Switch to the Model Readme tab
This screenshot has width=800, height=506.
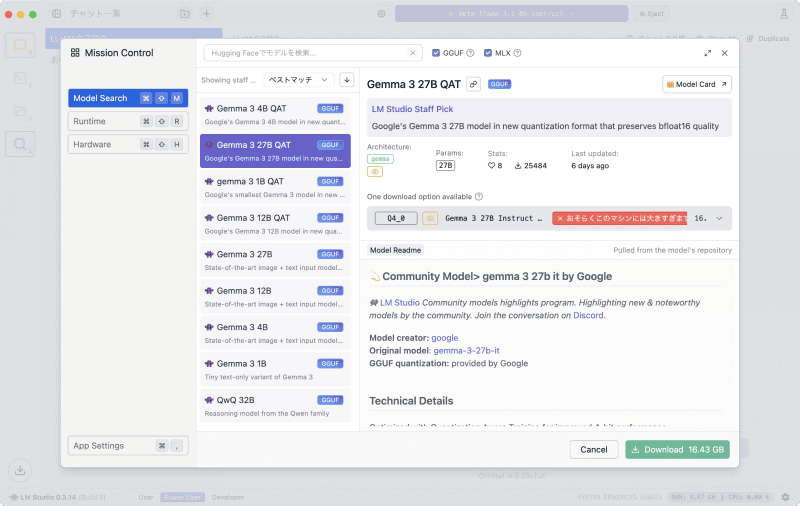pos(395,250)
